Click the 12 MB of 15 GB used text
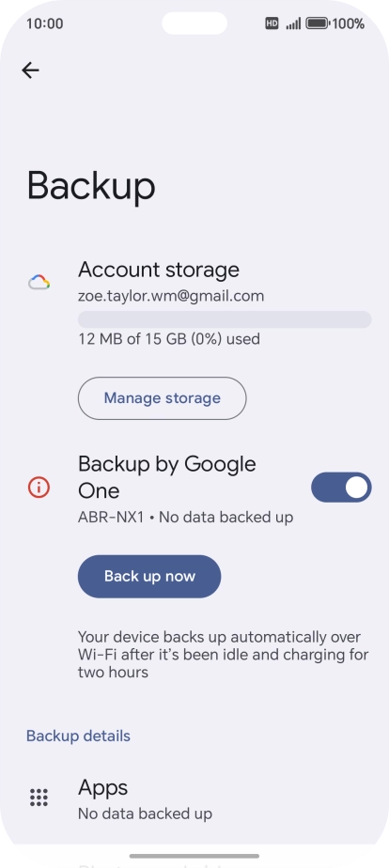 tap(169, 339)
